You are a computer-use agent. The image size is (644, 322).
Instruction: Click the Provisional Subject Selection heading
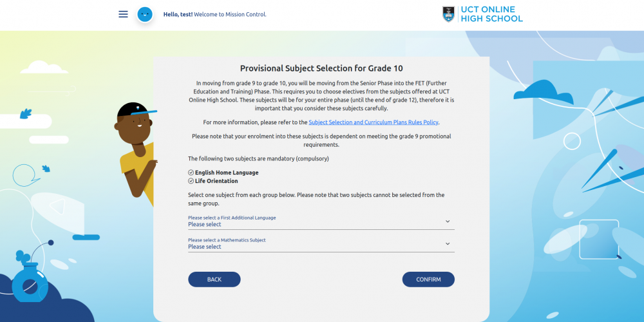321,68
